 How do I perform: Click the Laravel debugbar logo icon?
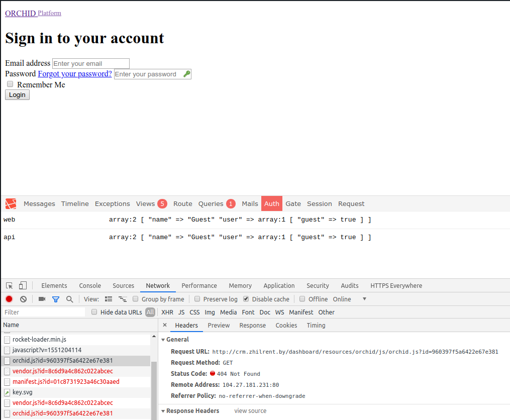pos(11,203)
